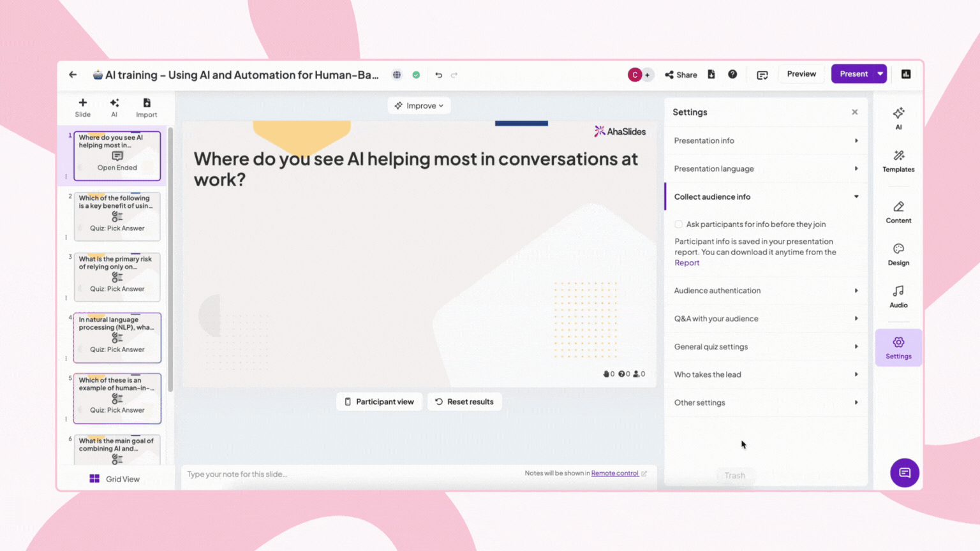Select slide 6 about the main goal
Screen dimensions: 980x551
117,450
